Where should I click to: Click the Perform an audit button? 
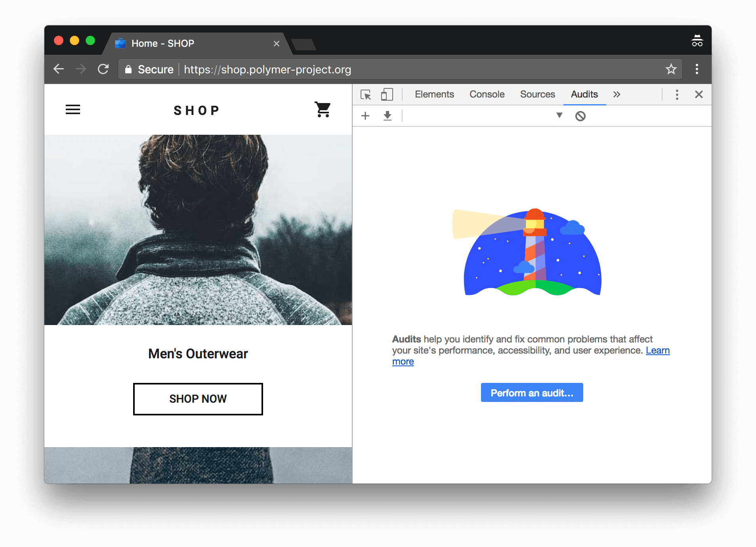(x=532, y=392)
